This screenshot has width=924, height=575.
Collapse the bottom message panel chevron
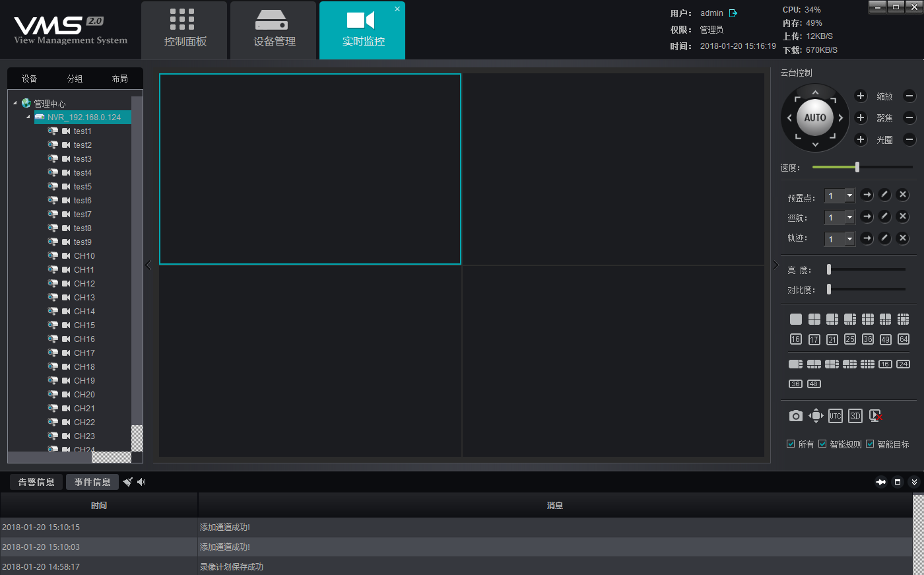click(914, 482)
